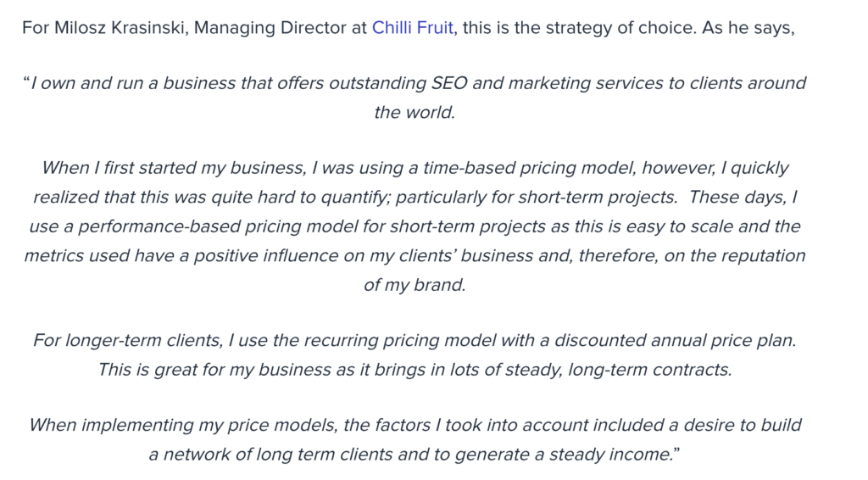Click the line starting When I first started
This screenshot has width=868, height=480.
click(x=415, y=168)
